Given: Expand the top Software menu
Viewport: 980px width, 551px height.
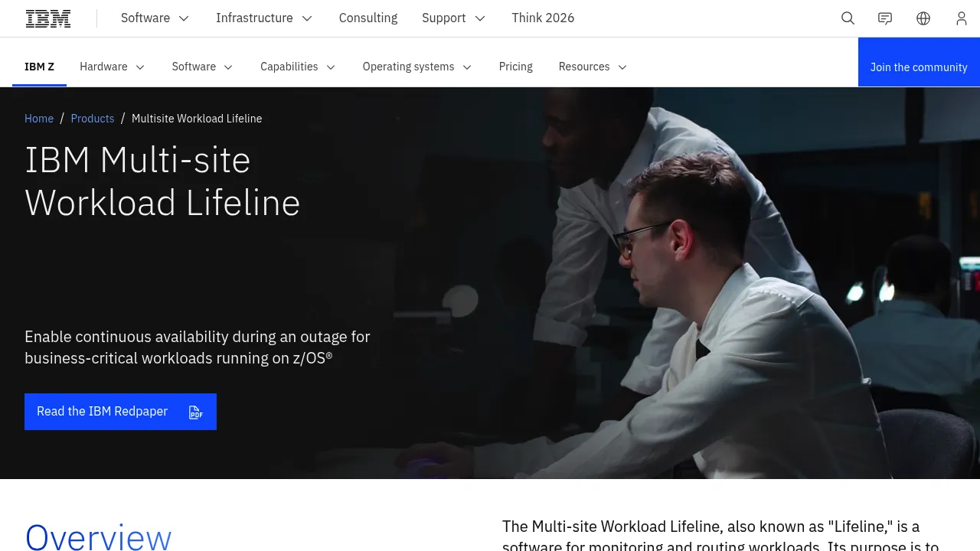Looking at the screenshot, I should pos(155,18).
